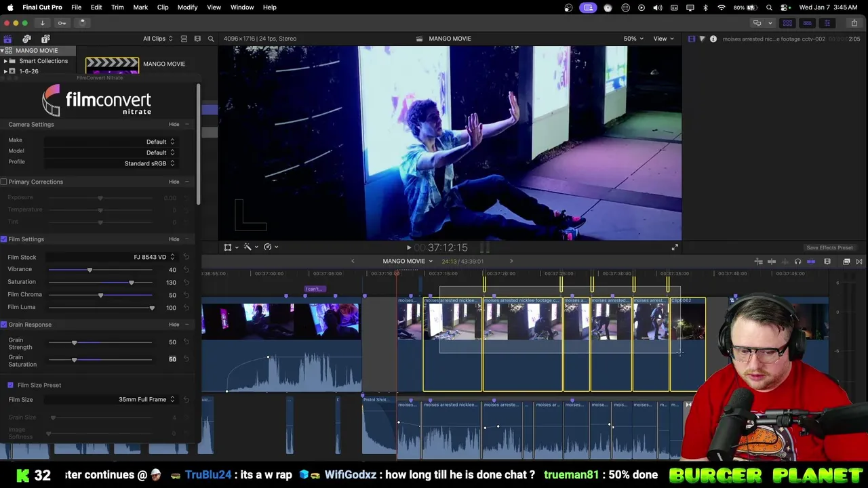Open the camera Model dropdown
868x488 pixels.
point(109,152)
